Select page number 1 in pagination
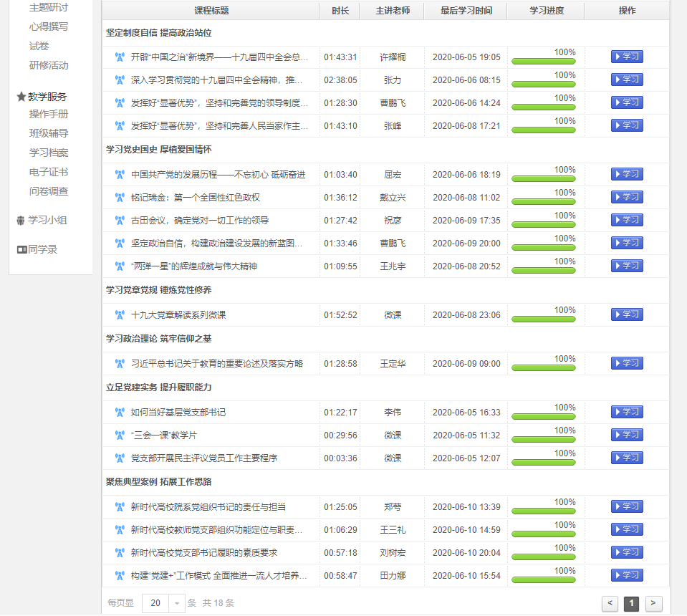The width and height of the screenshot is (687, 616). point(632,603)
